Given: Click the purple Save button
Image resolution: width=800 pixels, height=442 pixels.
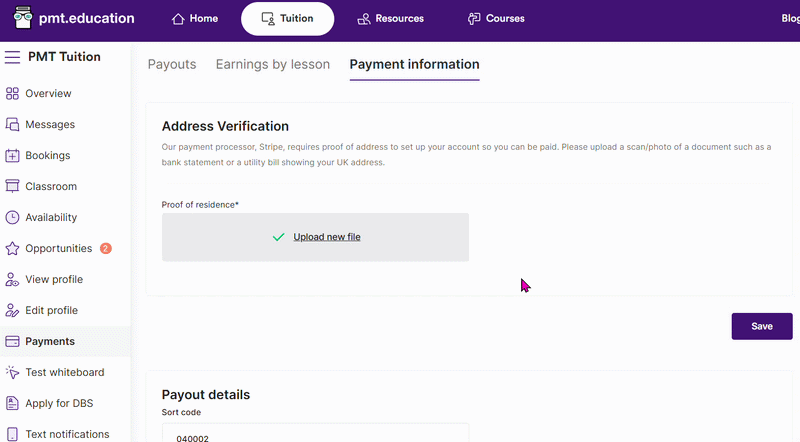Looking at the screenshot, I should point(762,326).
